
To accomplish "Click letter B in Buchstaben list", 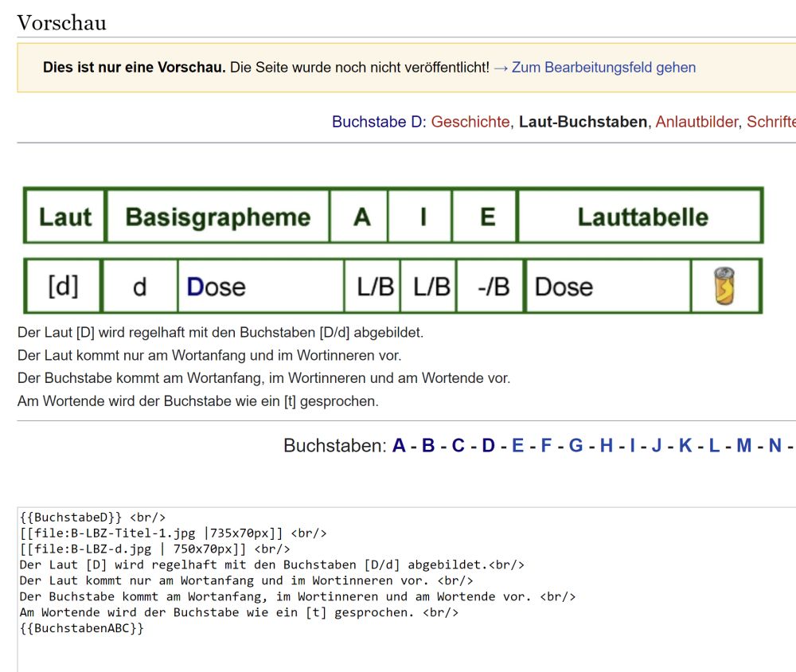I will click(x=428, y=446).
